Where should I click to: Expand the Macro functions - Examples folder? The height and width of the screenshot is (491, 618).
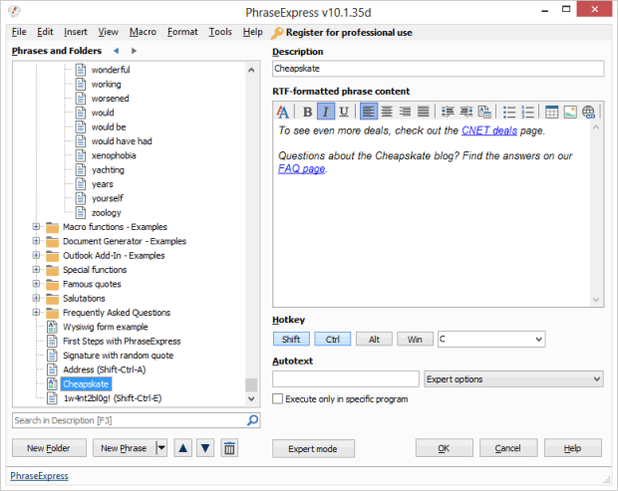(x=36, y=227)
